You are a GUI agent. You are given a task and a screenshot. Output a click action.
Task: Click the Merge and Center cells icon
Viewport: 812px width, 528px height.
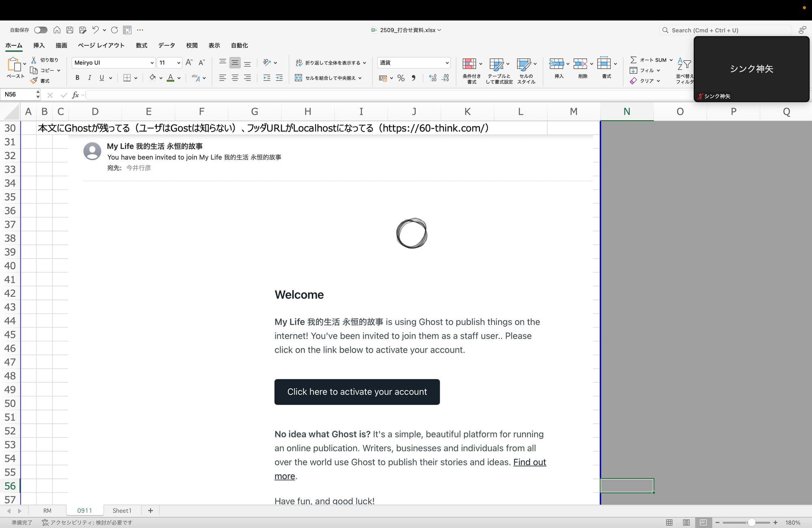[x=298, y=78]
